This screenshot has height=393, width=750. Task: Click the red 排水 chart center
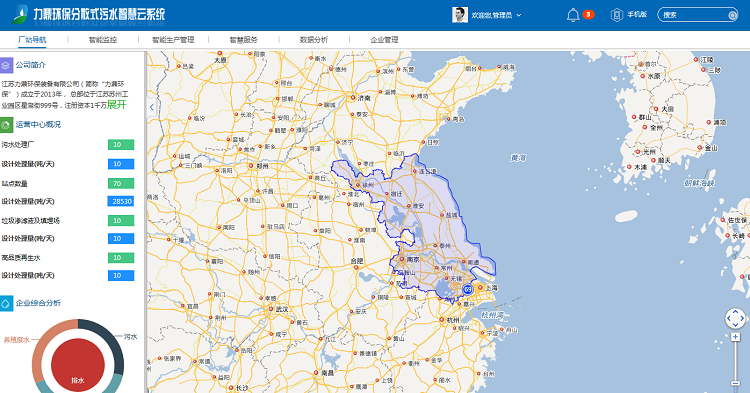[78, 365]
